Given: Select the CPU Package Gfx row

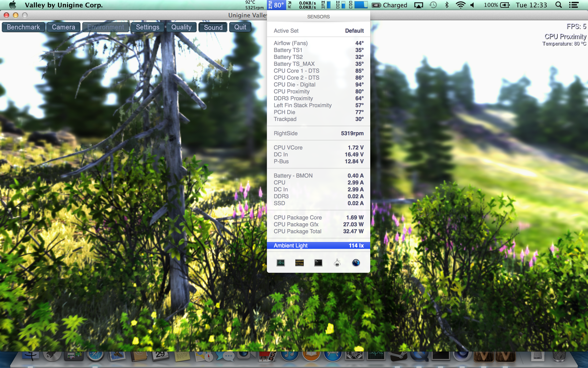Looking at the screenshot, I should point(318,224).
